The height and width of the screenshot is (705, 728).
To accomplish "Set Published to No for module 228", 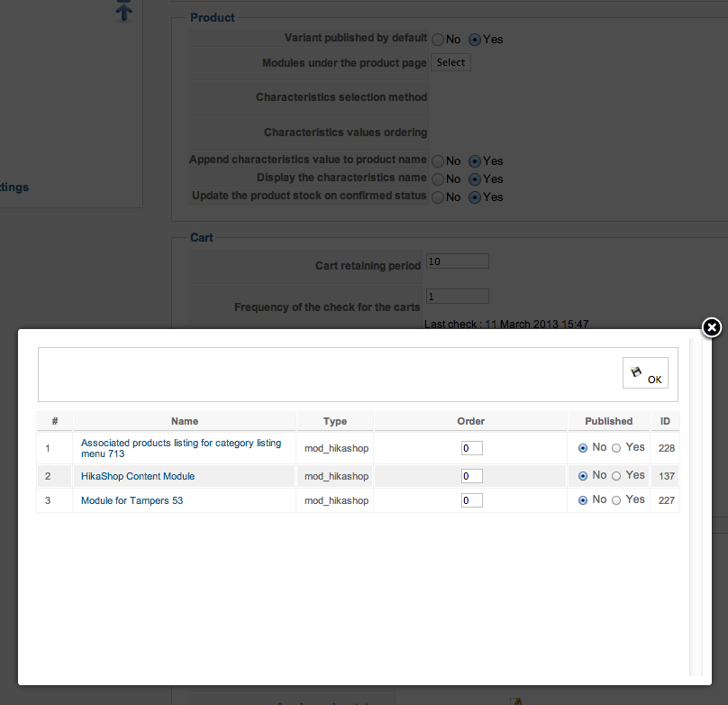I will pyautogui.click(x=583, y=448).
